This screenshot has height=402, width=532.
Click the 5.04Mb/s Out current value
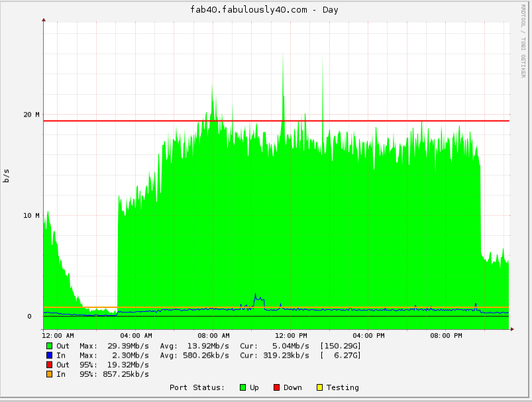tap(291, 346)
